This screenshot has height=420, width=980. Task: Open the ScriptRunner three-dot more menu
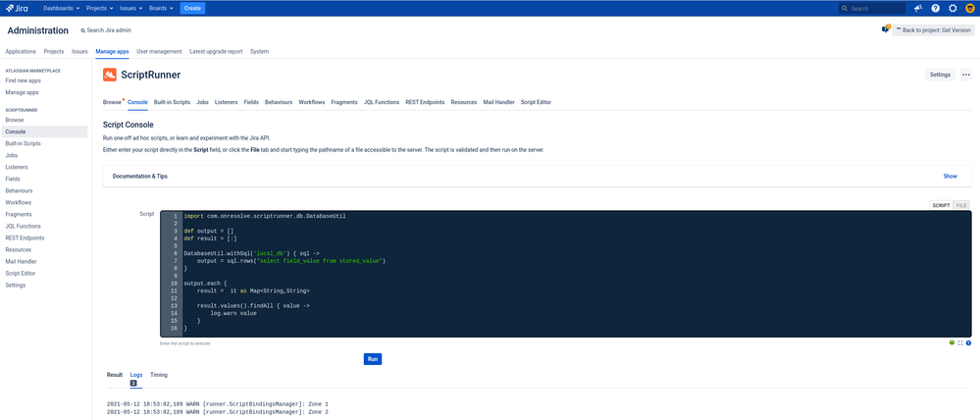pos(966,75)
